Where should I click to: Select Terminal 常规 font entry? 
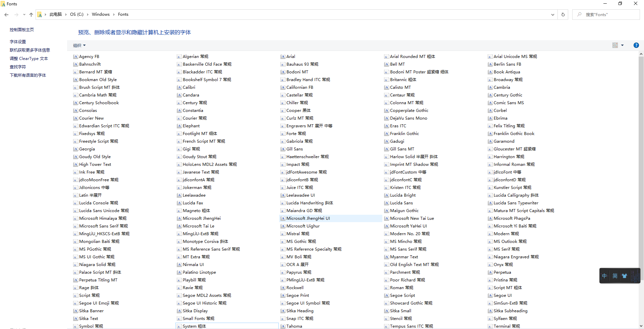click(x=504, y=326)
